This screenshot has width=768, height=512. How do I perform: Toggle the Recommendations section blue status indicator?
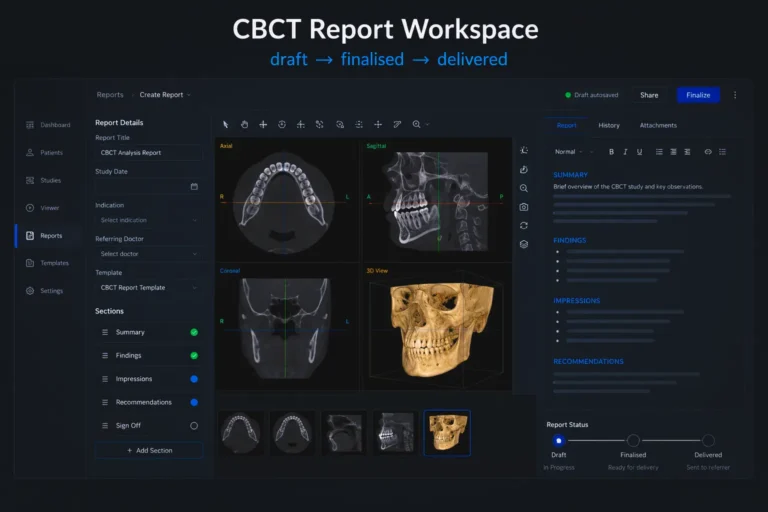pyautogui.click(x=194, y=402)
